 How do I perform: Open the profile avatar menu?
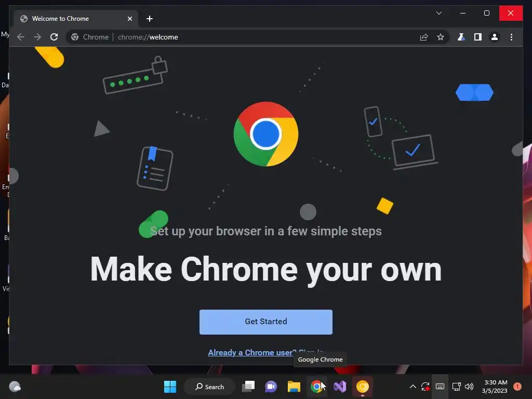(x=495, y=37)
